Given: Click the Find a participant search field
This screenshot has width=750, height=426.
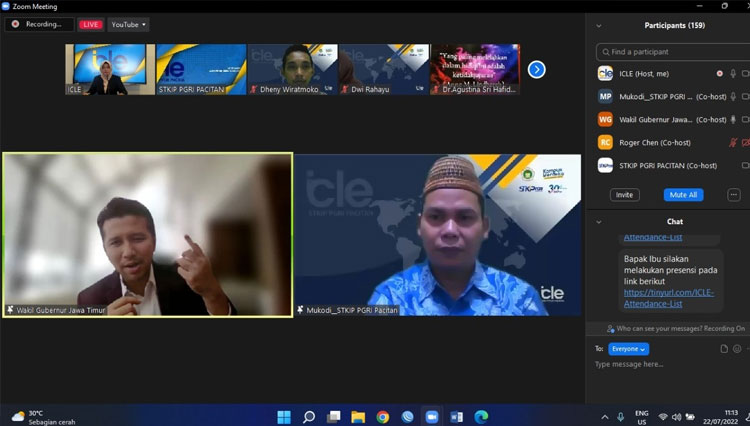Looking at the screenshot, I should click(670, 51).
